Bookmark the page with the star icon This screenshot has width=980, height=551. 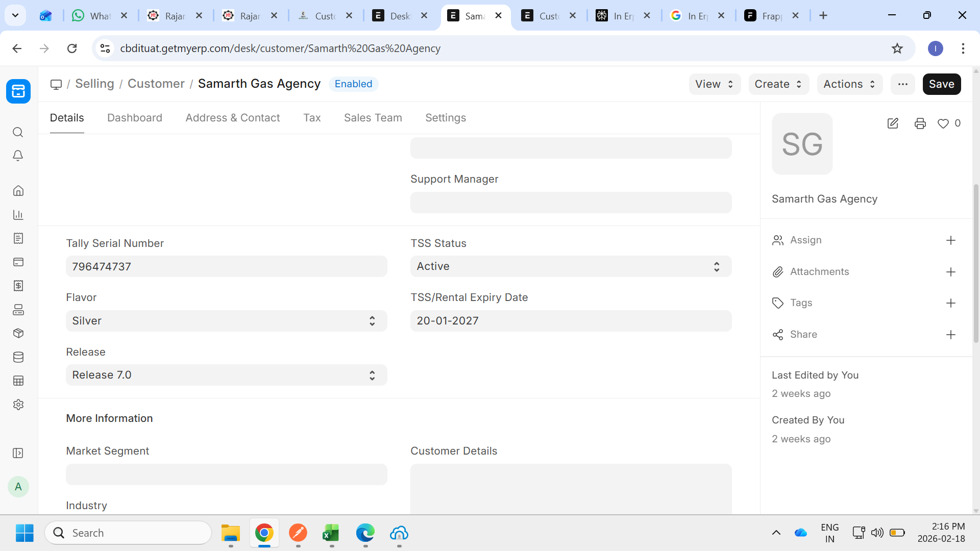point(897,48)
